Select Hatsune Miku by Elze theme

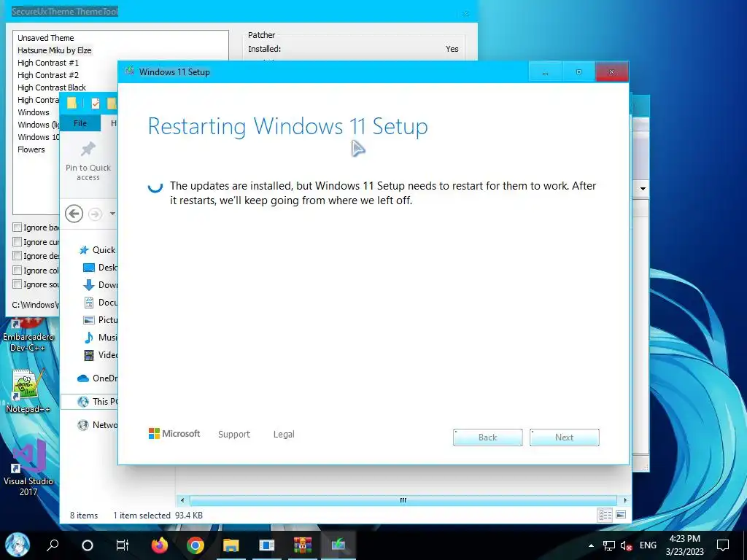54,50
